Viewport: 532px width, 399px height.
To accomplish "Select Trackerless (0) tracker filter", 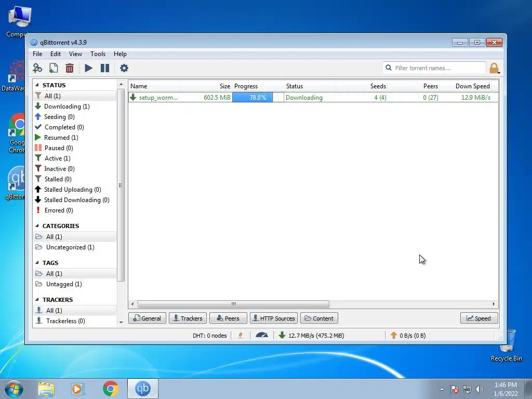I will coord(65,321).
